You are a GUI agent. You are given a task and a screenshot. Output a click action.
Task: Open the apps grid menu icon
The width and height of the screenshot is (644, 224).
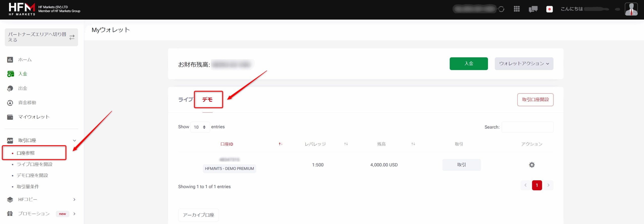517,9
